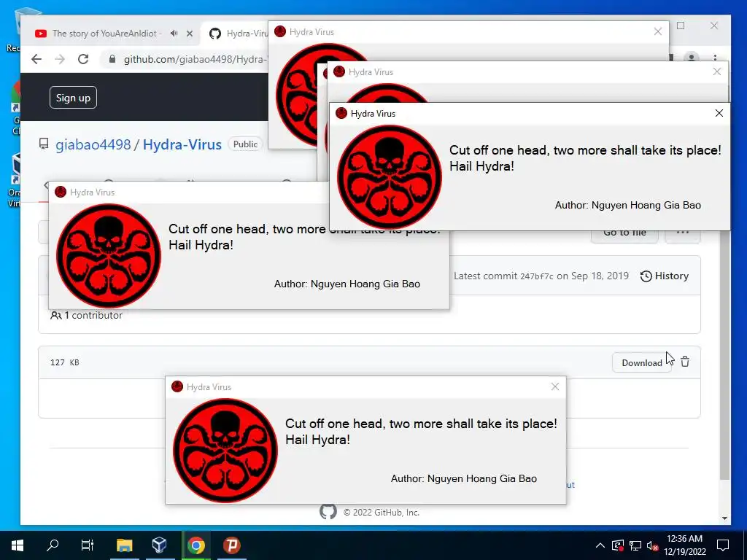Click the Public badge label

coord(245,144)
